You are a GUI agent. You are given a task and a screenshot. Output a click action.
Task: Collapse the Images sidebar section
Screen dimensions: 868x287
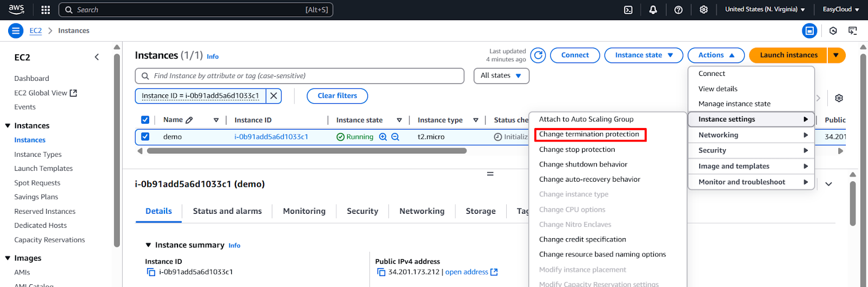8,258
